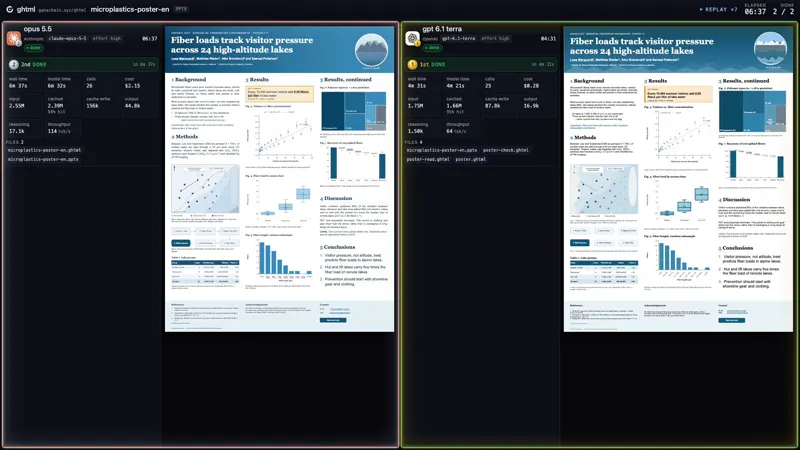800x450 pixels.
Task: Select the 1st DONE status bar
Action: click(481, 65)
